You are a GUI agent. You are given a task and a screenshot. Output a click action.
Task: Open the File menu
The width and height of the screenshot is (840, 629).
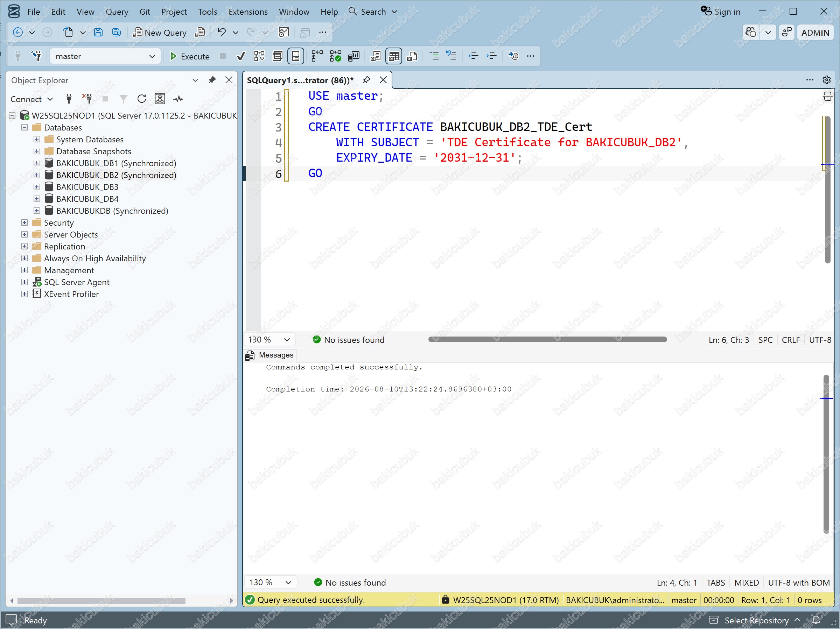33,12
